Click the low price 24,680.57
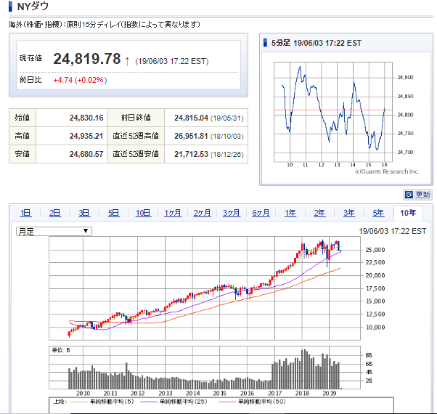The height and width of the screenshot is (414, 437). (86, 154)
